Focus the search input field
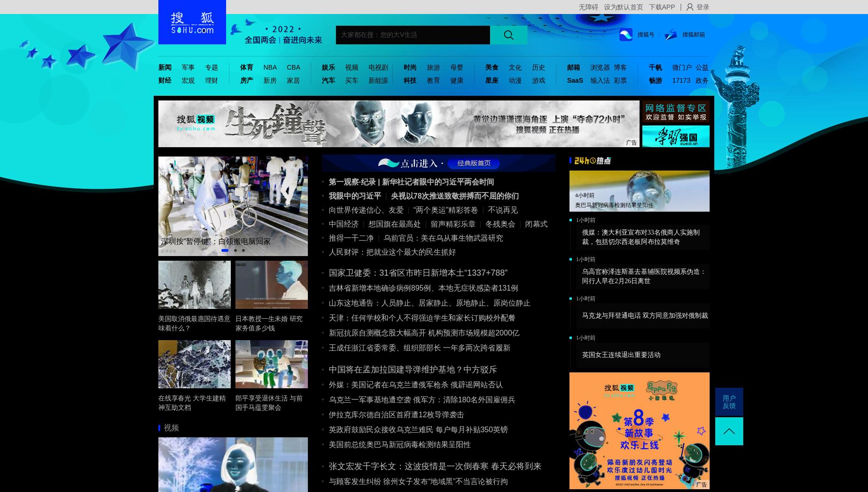Screen dimensions: 868x492 tap(413, 35)
